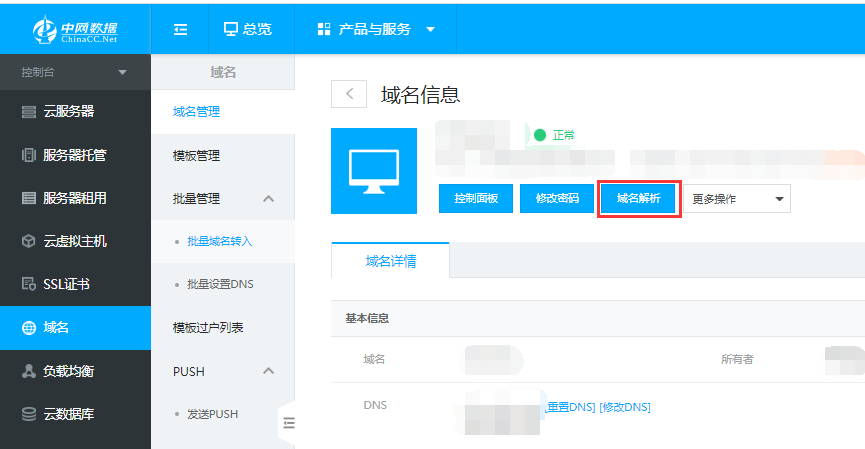
Task: Open the SSL证书 certificate icon
Action: click(29, 284)
